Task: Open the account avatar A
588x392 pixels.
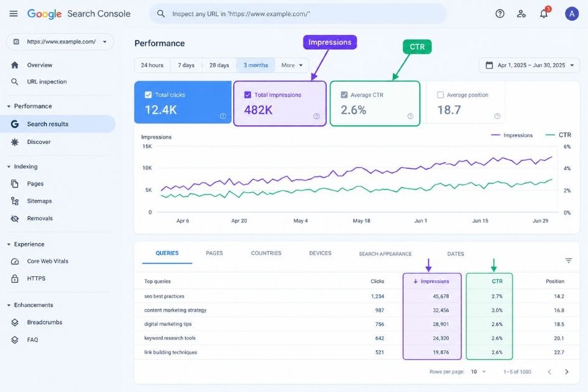Action: [x=572, y=14]
